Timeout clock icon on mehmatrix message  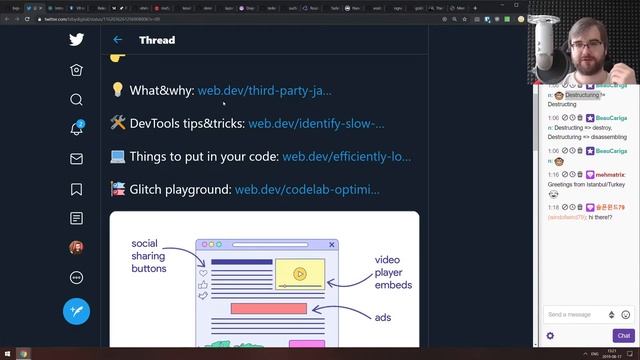coord(572,174)
